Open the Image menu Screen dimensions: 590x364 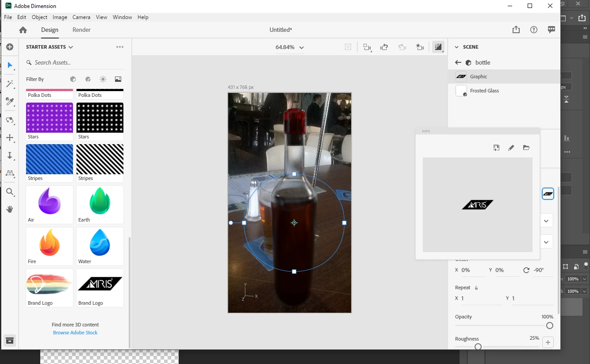(60, 17)
